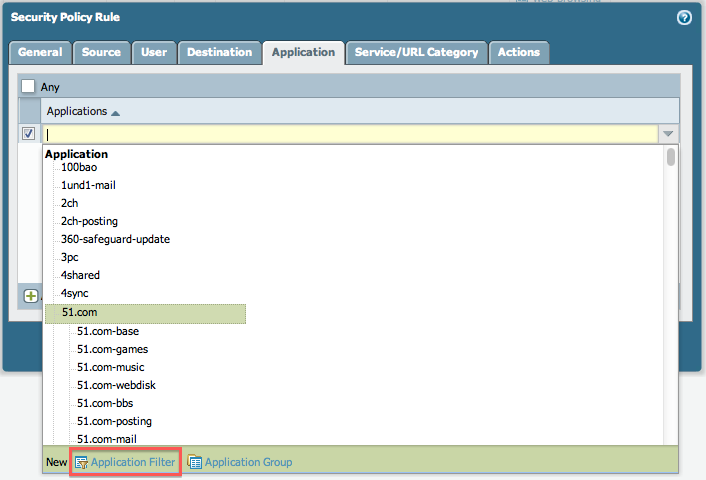Click the Application Filter icon

click(x=81, y=462)
